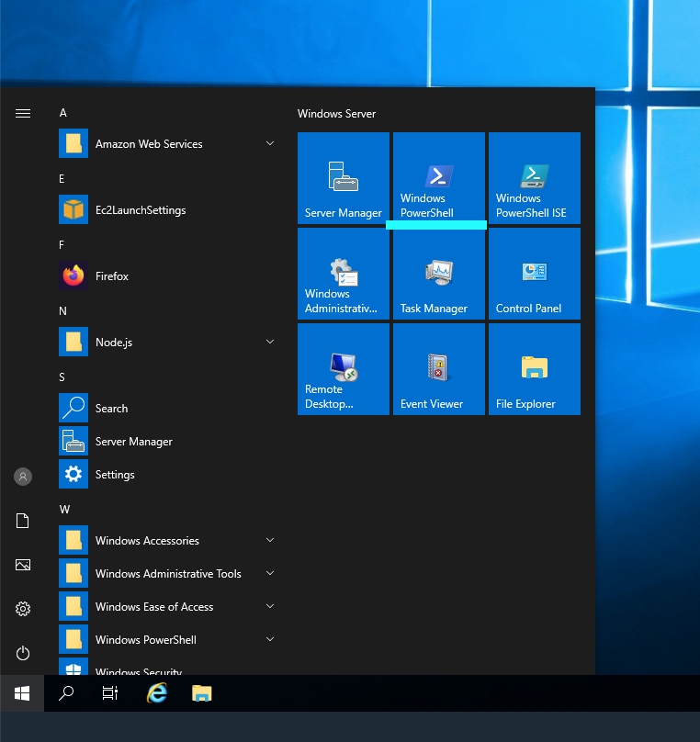Screen dimensions: 700x742
Task: Expand the Node.js folder chevron
Action: tap(270, 342)
